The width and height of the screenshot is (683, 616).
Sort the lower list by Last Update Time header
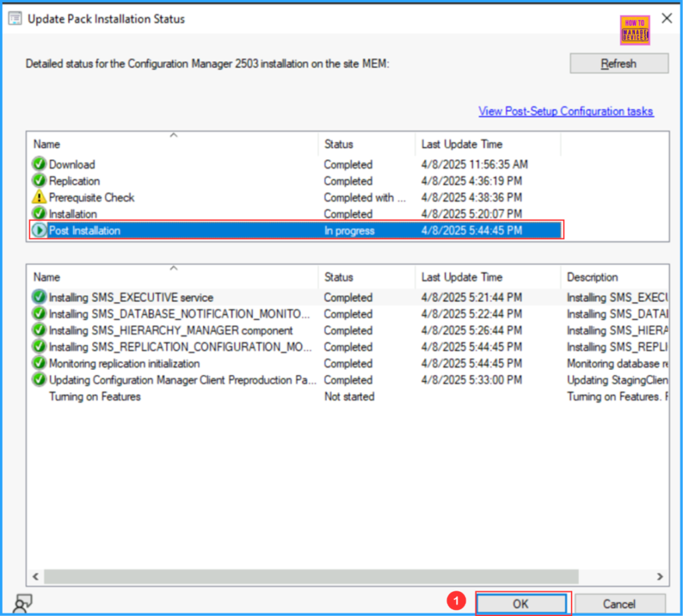488,277
